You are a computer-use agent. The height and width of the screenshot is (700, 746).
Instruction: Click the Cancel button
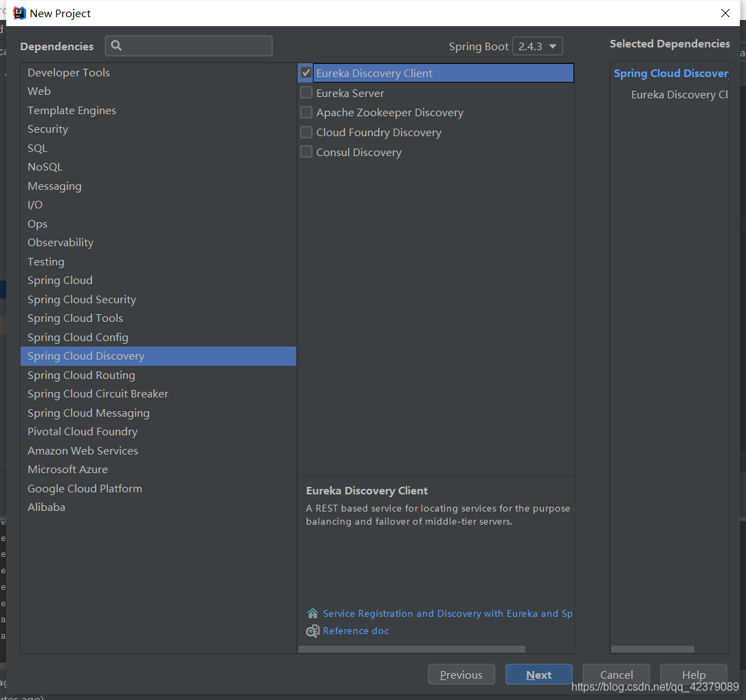coord(616,675)
